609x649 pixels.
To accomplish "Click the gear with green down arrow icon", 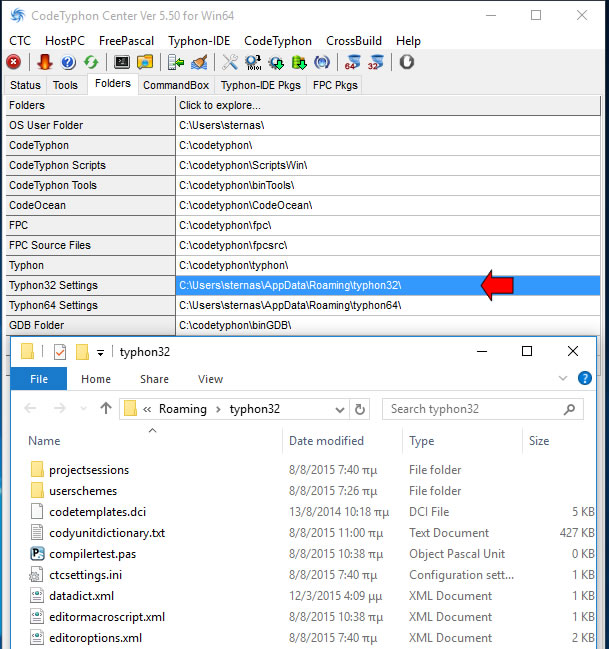I will (276, 62).
